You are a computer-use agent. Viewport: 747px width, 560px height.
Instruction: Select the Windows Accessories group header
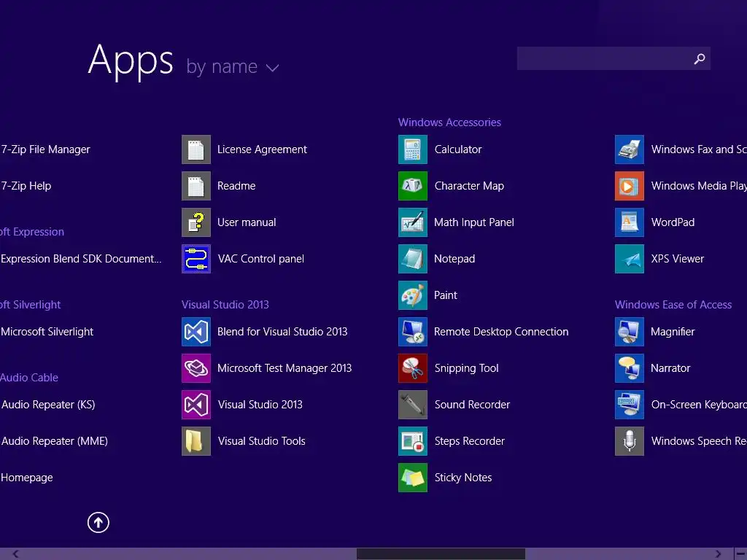click(x=449, y=122)
